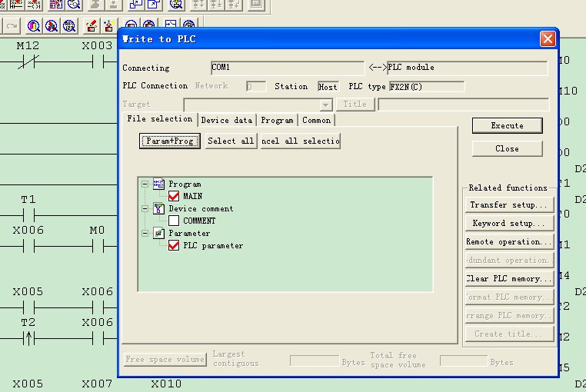This screenshot has height=392, width=586.
Task: Click the empty title text field
Action: (x=464, y=105)
